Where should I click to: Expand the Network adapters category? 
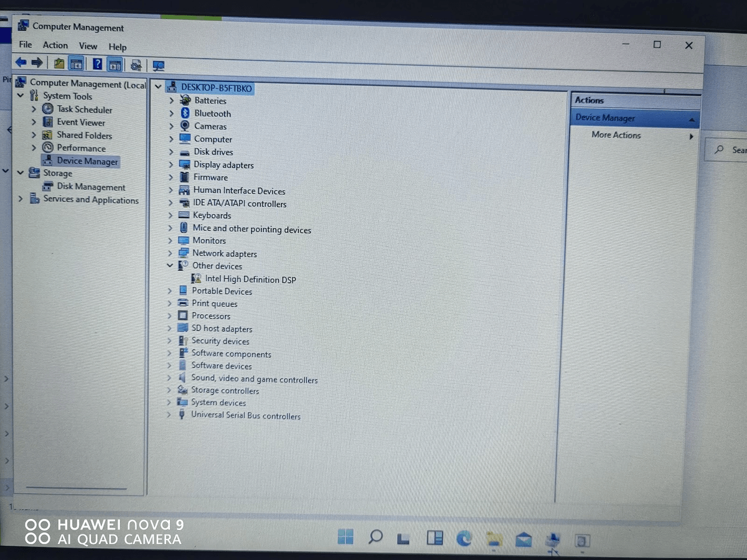point(169,253)
